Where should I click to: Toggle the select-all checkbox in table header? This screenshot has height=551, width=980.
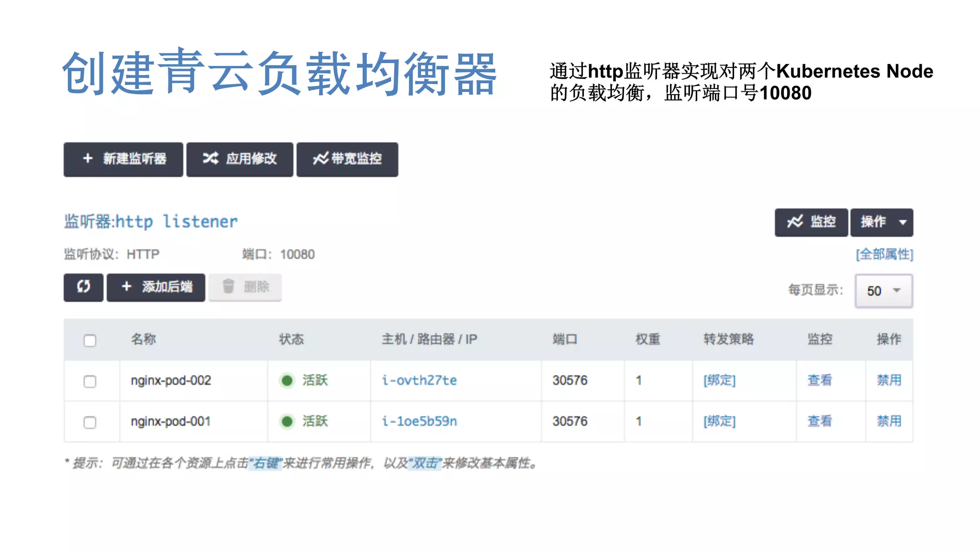90,341
